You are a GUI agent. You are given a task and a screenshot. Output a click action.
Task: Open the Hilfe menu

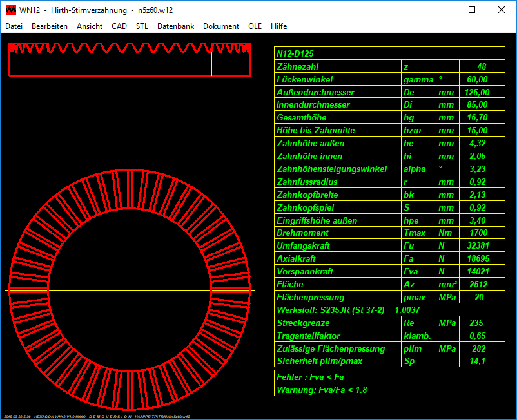coord(278,26)
